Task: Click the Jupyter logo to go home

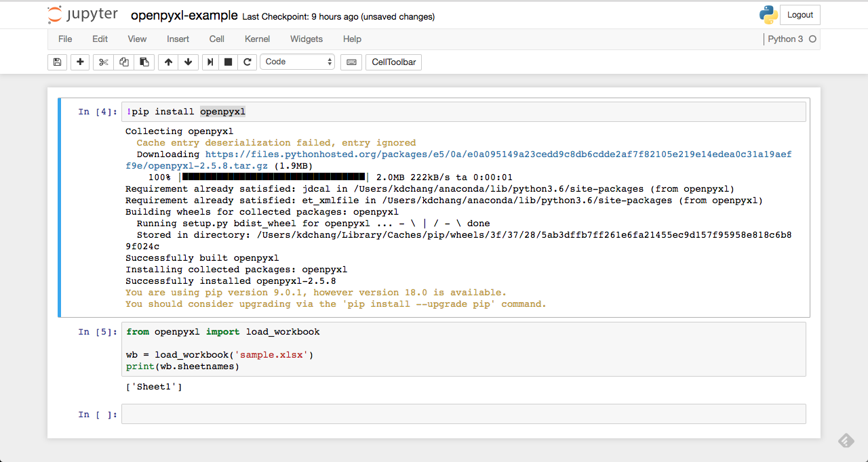Action: (x=83, y=14)
